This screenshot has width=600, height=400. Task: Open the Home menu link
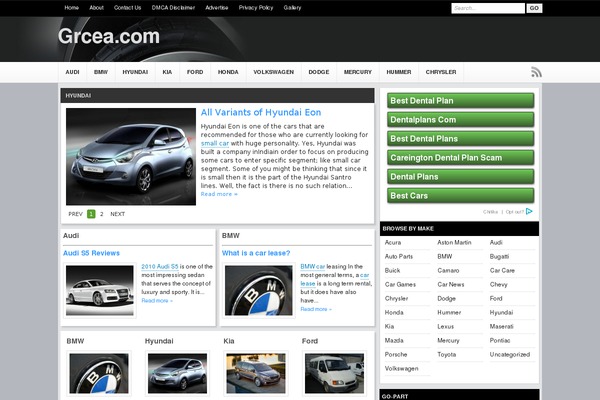pos(72,8)
